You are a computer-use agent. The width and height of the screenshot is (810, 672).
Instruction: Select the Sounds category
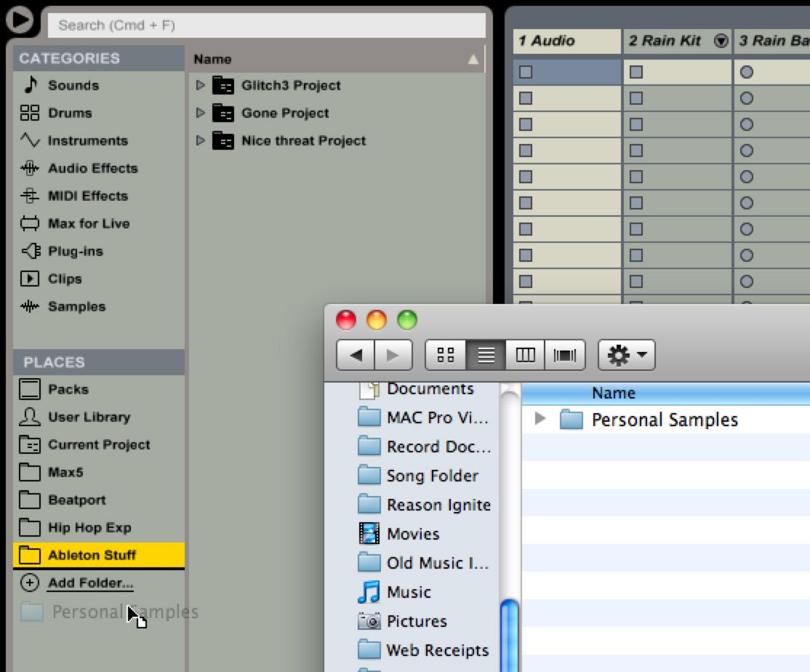(99, 85)
